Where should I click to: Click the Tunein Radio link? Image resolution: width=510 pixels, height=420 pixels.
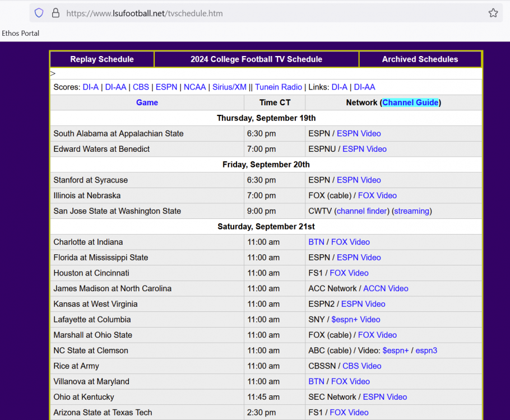[279, 87]
